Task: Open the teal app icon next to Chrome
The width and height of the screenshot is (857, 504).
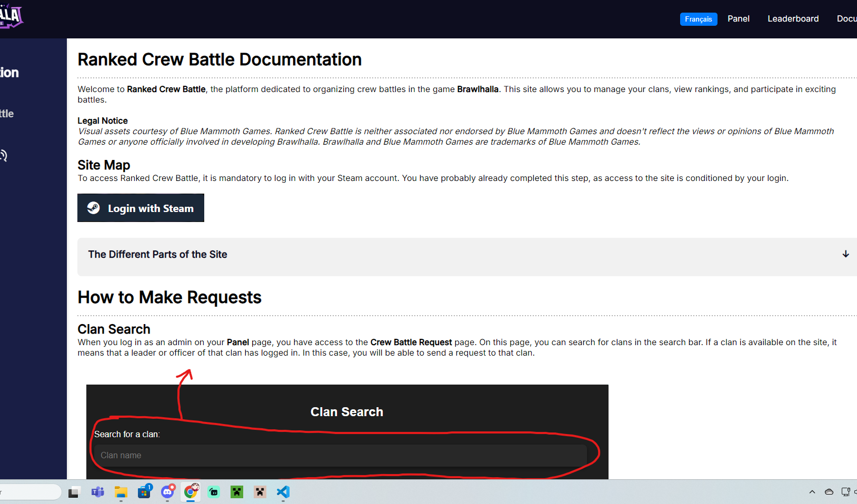Action: click(214, 492)
